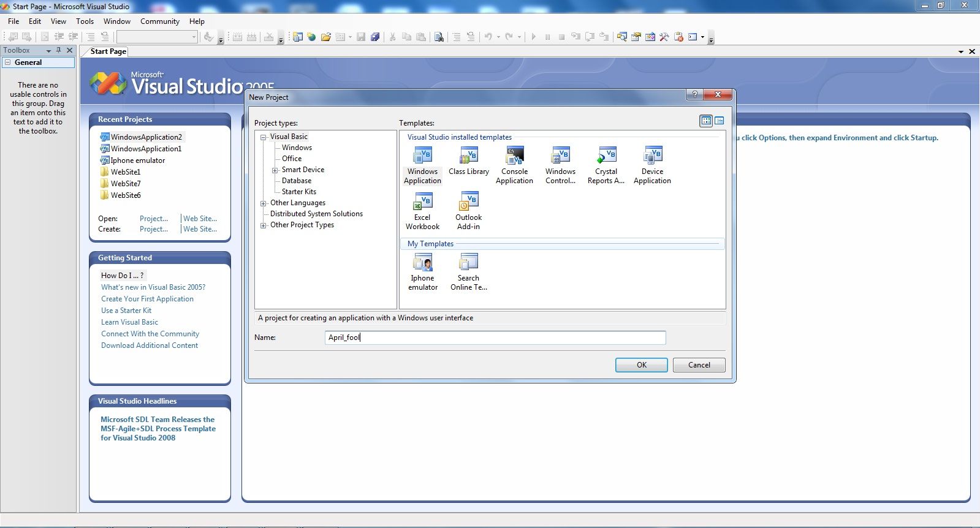Select the Console Application template
980x528 pixels.
(x=515, y=165)
